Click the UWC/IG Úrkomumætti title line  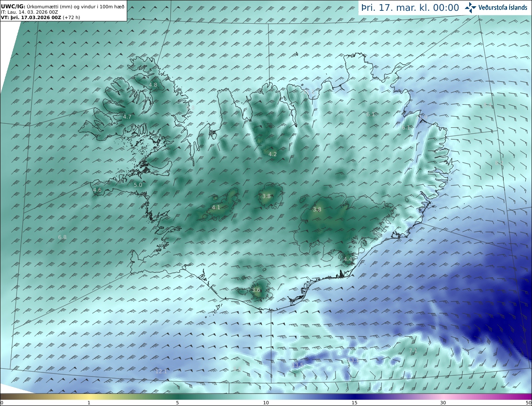pyautogui.click(x=63, y=7)
